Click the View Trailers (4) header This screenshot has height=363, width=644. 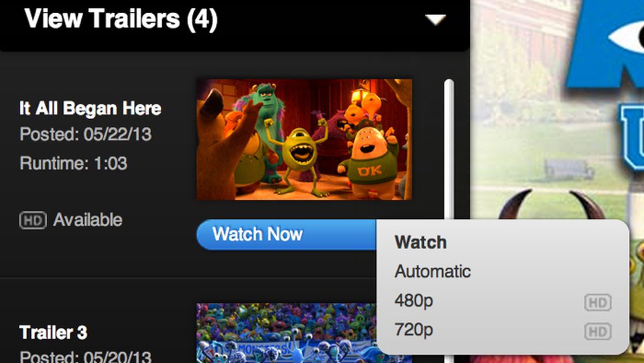pyautogui.click(x=121, y=19)
